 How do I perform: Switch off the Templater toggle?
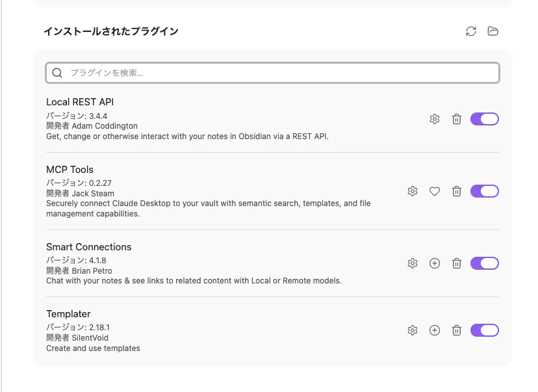pos(485,330)
